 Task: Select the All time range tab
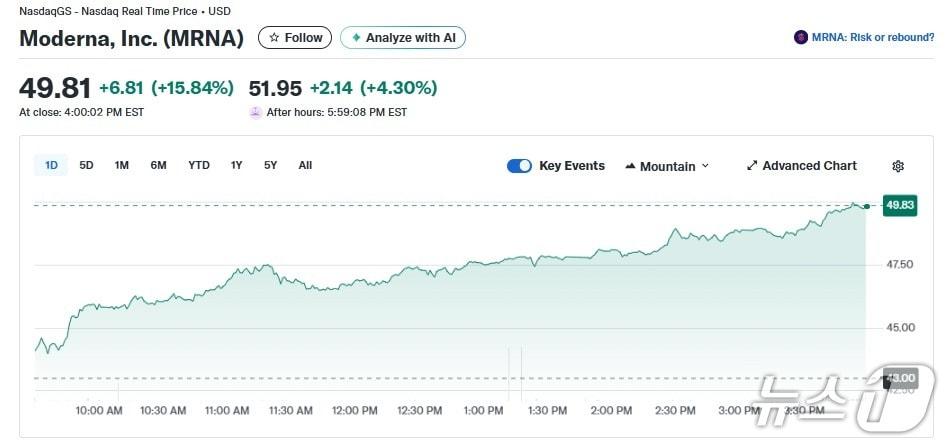[305, 165]
